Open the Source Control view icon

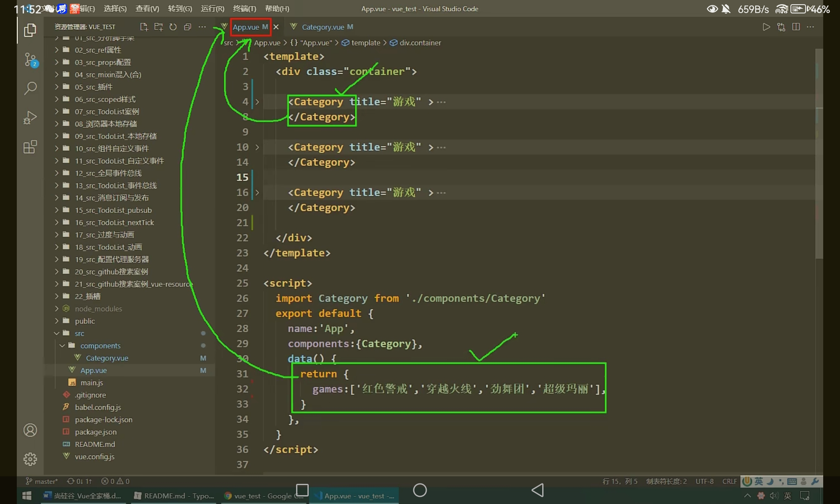click(30, 60)
